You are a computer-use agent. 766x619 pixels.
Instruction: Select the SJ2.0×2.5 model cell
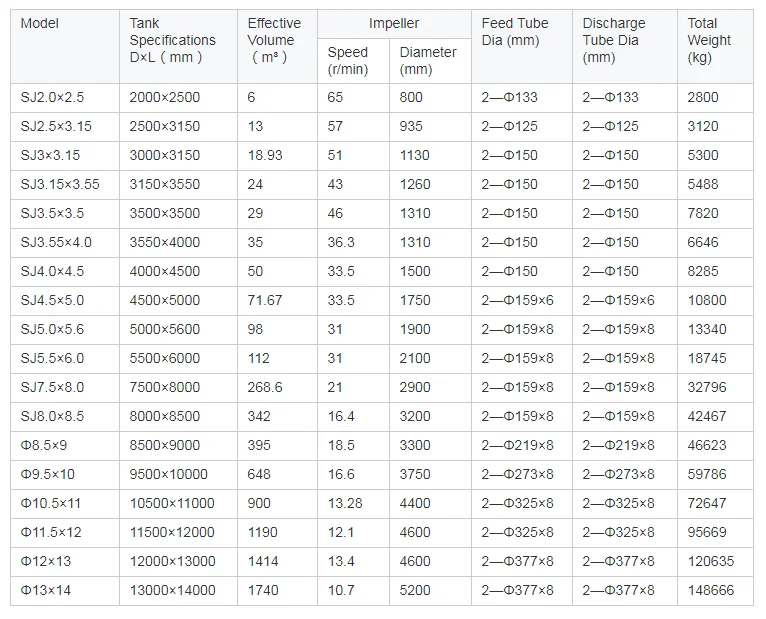(x=54, y=97)
